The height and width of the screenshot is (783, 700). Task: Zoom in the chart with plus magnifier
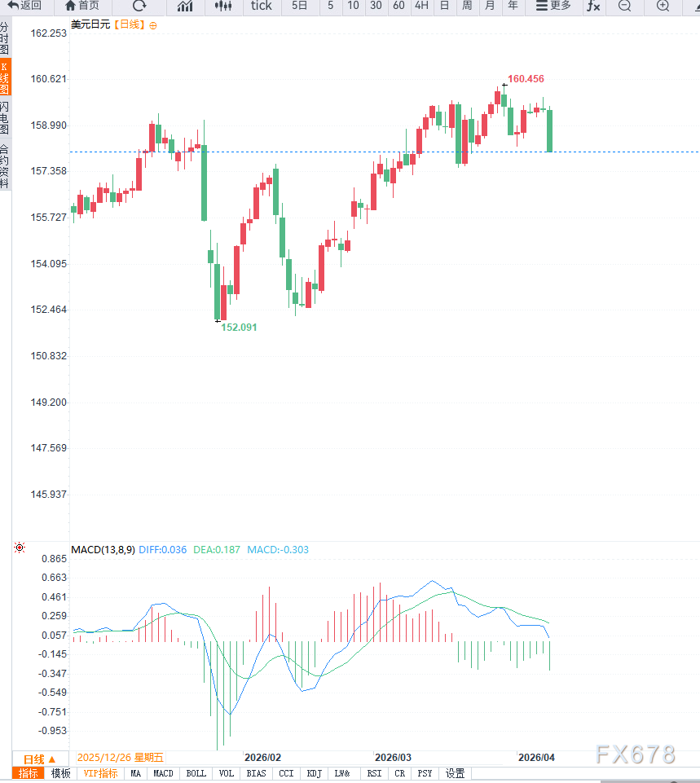point(663,6)
